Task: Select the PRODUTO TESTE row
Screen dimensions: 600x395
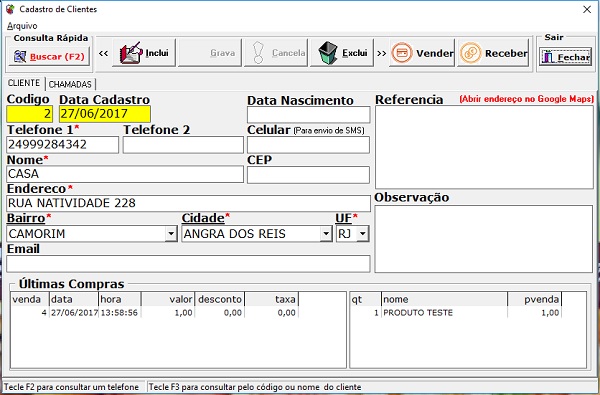Action: [x=468, y=313]
